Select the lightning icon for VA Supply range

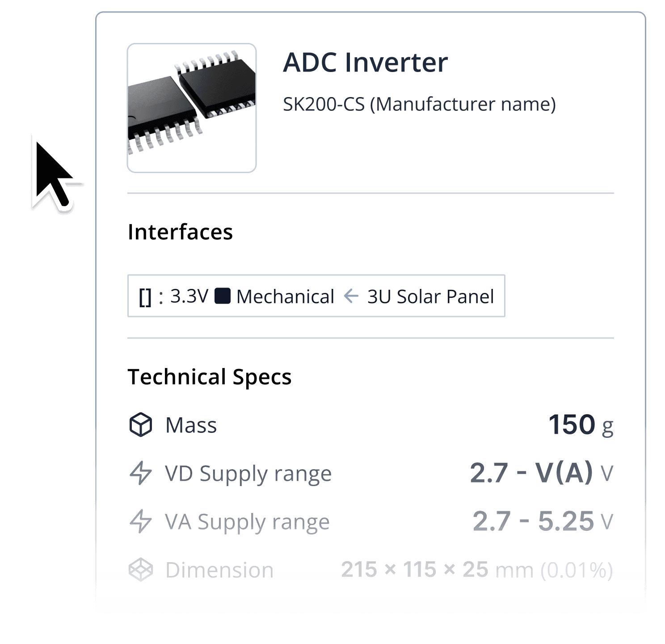[x=141, y=521]
